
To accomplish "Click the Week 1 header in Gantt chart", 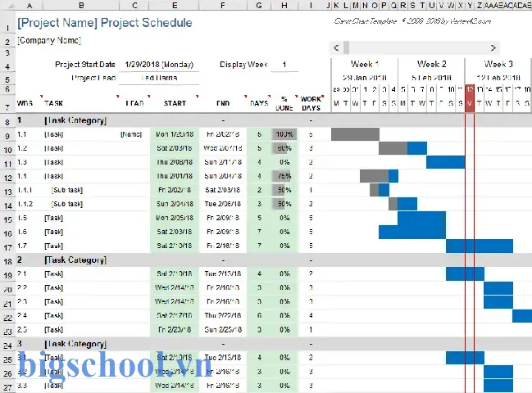I will [365, 64].
